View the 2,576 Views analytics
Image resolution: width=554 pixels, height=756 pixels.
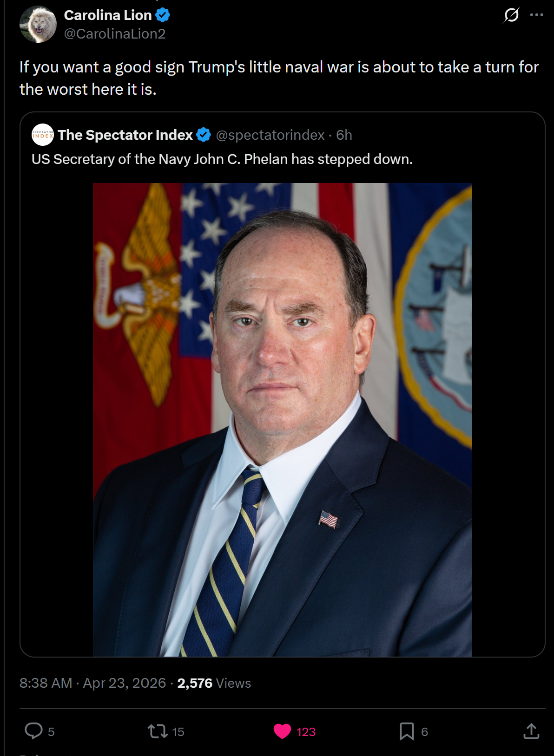[x=214, y=683]
